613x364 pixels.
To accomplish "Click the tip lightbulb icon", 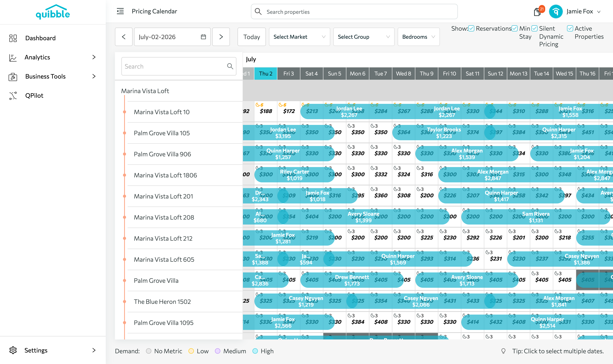I will tap(503, 351).
